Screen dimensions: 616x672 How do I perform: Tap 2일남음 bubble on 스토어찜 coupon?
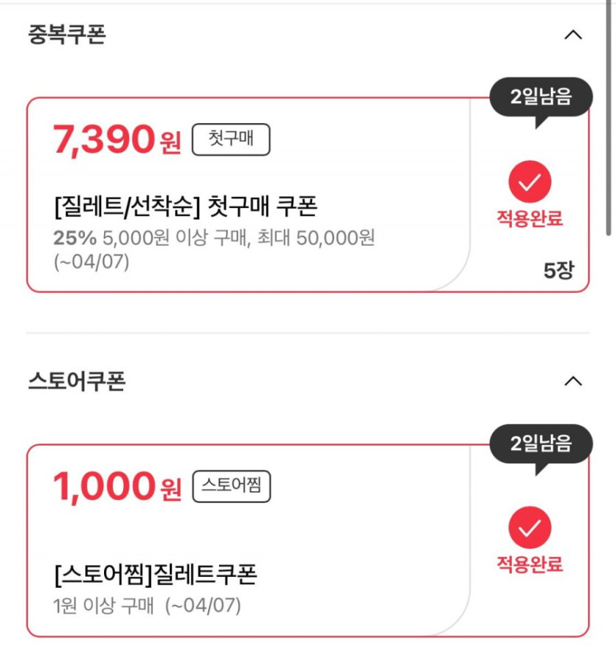click(x=541, y=443)
